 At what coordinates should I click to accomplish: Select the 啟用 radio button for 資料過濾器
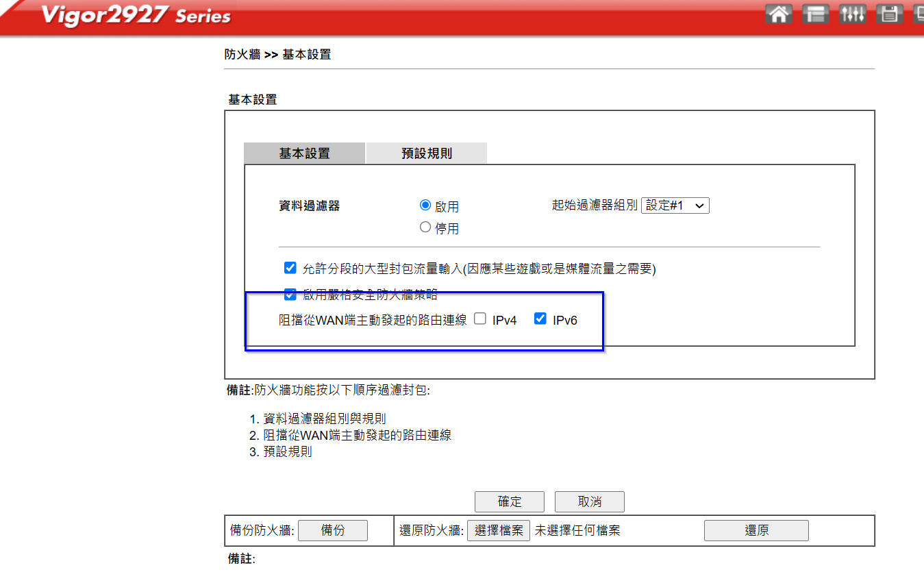[x=425, y=206]
